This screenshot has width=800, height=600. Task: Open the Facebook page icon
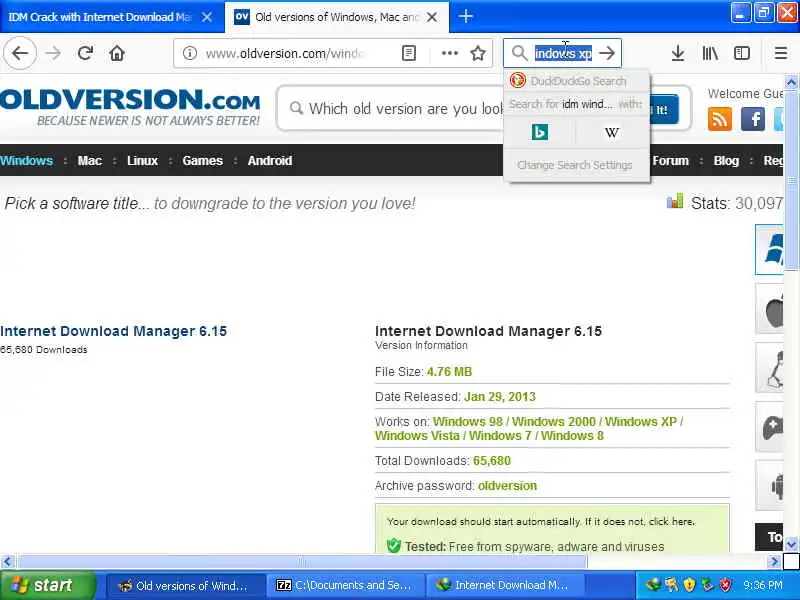(x=753, y=119)
